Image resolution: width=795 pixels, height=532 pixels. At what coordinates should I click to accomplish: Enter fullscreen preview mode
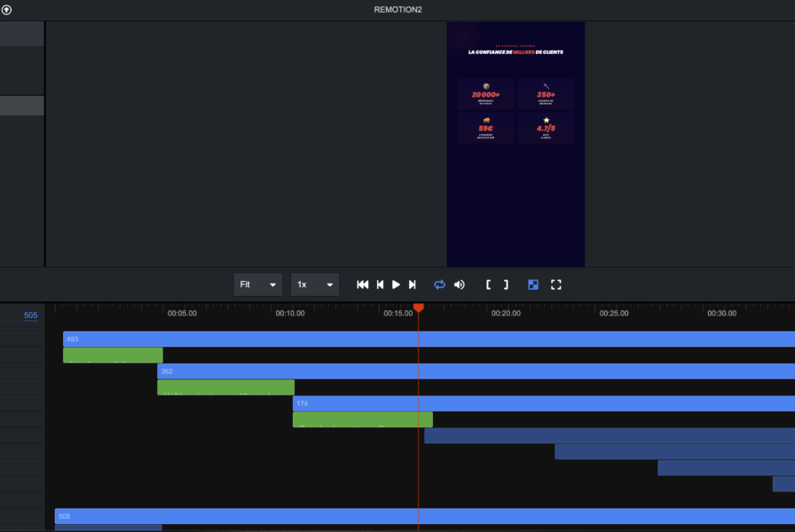pyautogui.click(x=556, y=285)
